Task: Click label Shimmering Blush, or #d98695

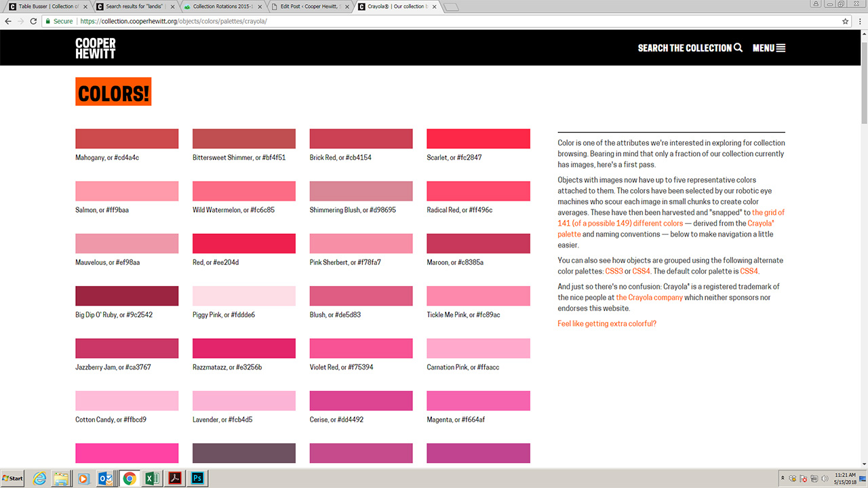Action: pos(353,210)
